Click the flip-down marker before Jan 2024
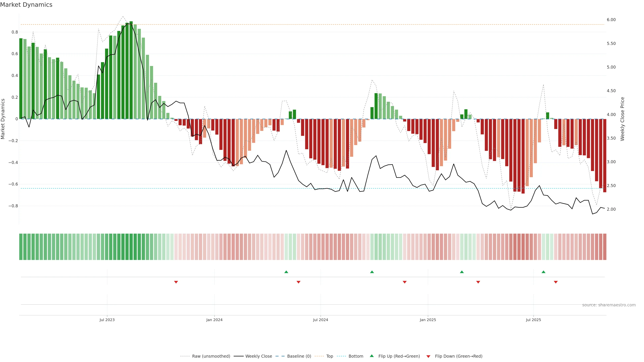Screen dimensions: 644x362 click(176, 282)
